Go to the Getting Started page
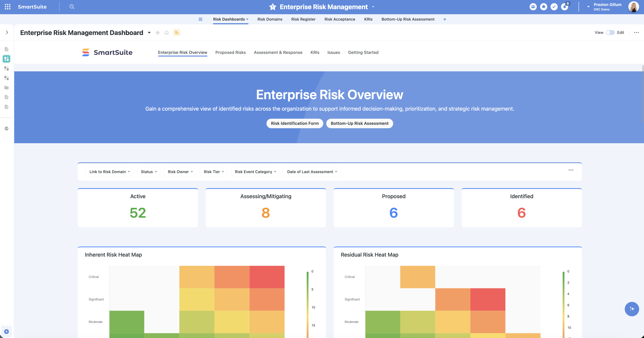The width and height of the screenshot is (644, 338). [363, 52]
